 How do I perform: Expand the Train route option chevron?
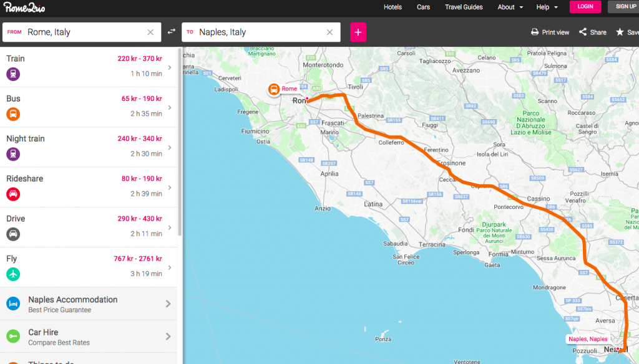[x=170, y=67]
